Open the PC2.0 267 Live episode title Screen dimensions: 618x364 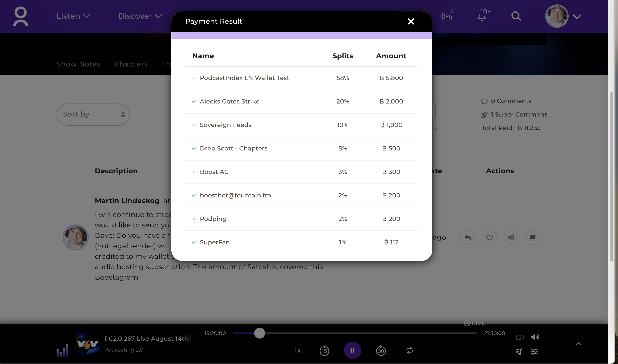[146, 339]
